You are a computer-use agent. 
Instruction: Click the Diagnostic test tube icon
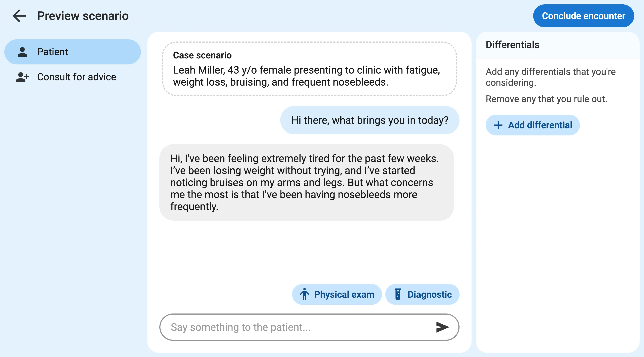(397, 294)
